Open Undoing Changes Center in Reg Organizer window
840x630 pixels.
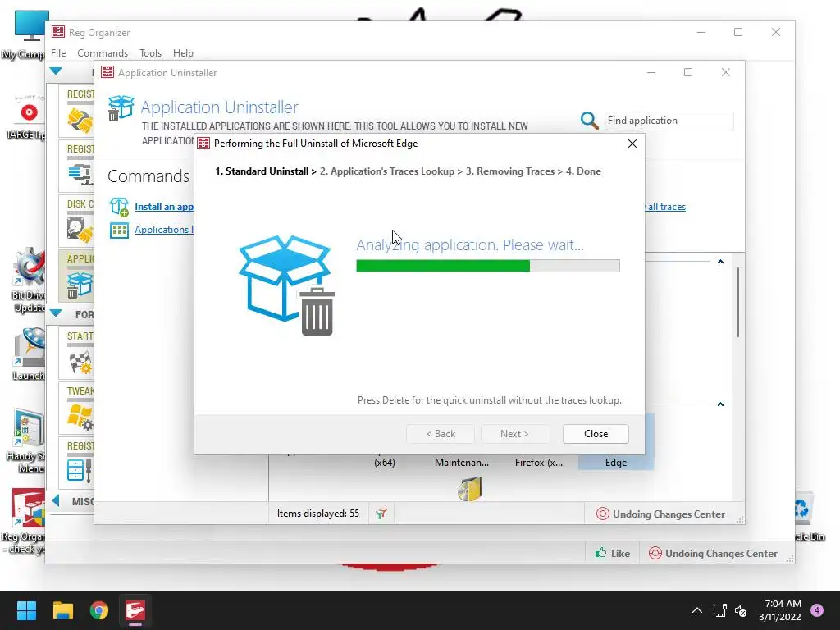tap(713, 554)
